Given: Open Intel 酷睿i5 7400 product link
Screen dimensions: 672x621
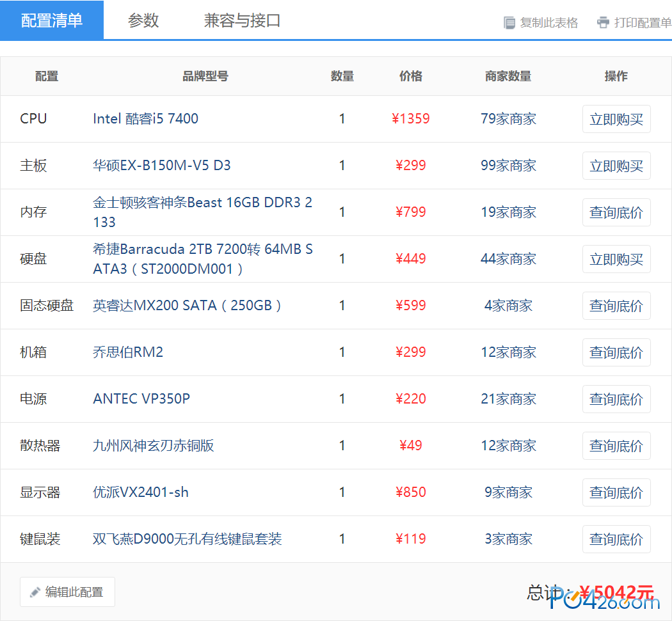Looking at the screenshot, I should pyautogui.click(x=146, y=118).
